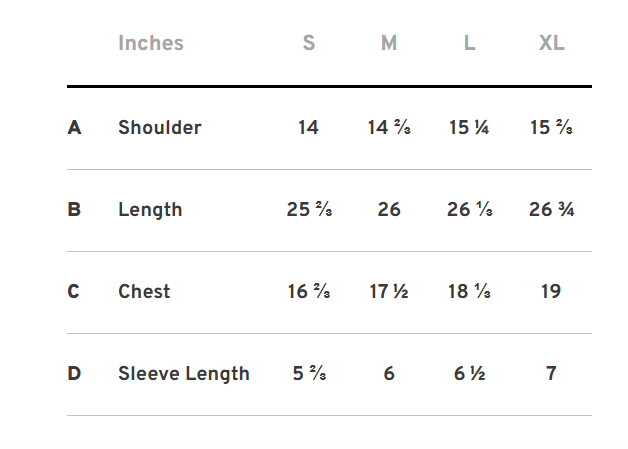Image resolution: width=628 pixels, height=449 pixels.
Task: Select the Length row label
Action: tap(150, 209)
